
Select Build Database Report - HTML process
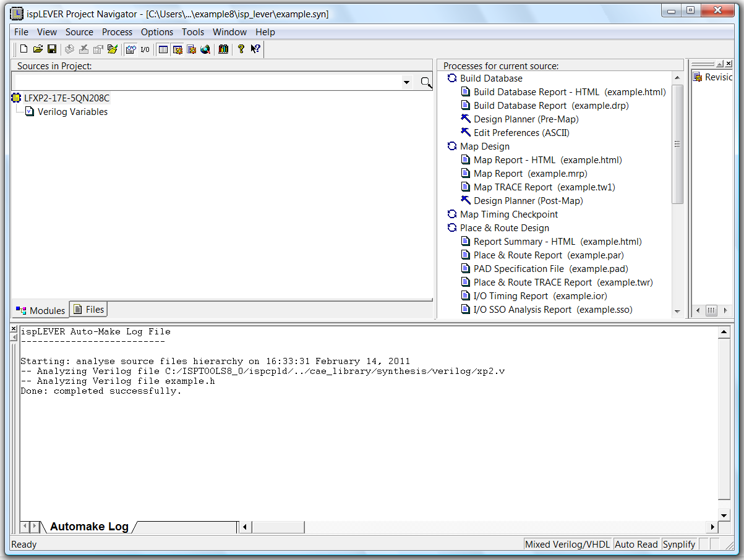570,92
